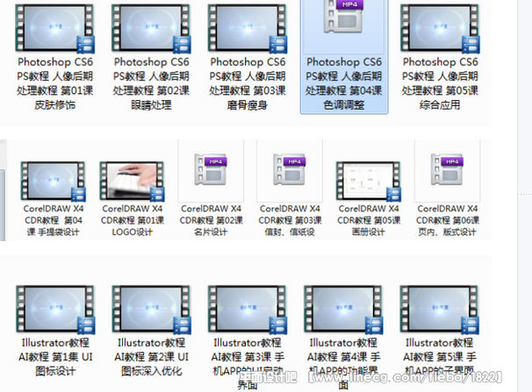Click file name ending '第02课 眼睛处理'
532x392 pixels.
coord(151,83)
